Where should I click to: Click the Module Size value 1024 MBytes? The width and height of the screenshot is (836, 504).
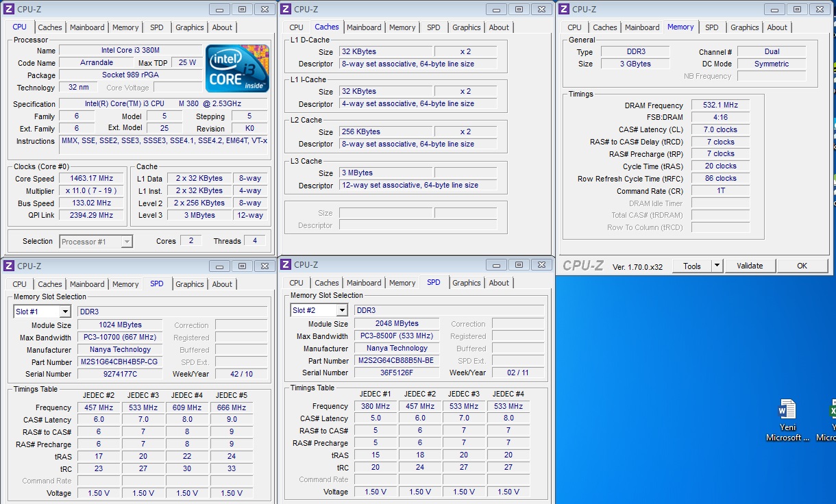click(119, 325)
